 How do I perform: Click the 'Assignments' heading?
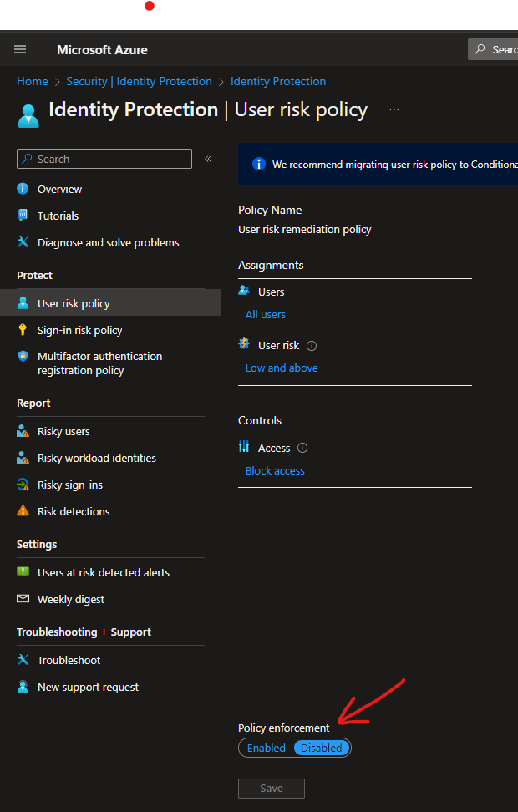click(271, 265)
